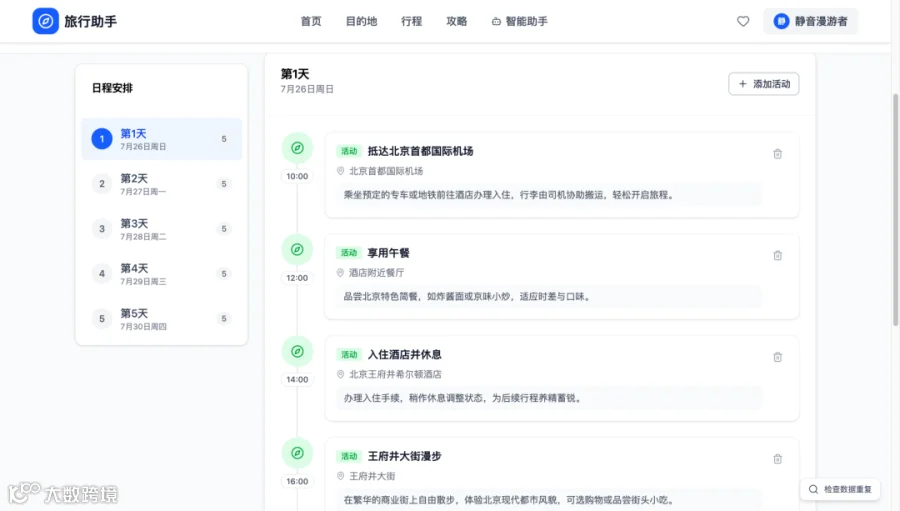
Task: Open the favorites heart icon
Action: 743,21
